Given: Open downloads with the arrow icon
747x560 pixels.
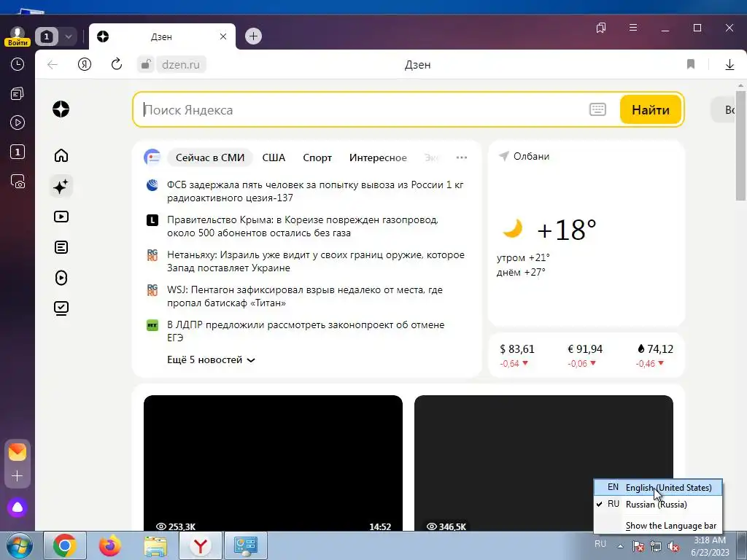Looking at the screenshot, I should click(x=729, y=65).
